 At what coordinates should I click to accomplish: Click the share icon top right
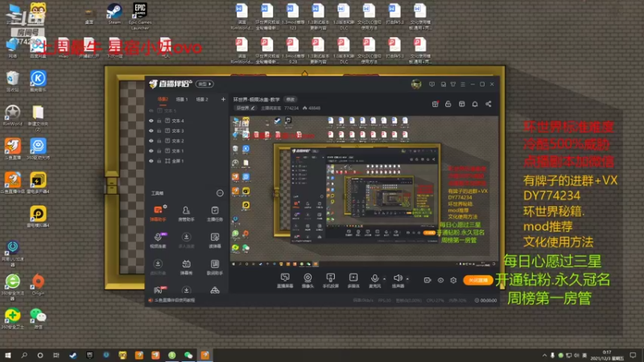(x=489, y=105)
